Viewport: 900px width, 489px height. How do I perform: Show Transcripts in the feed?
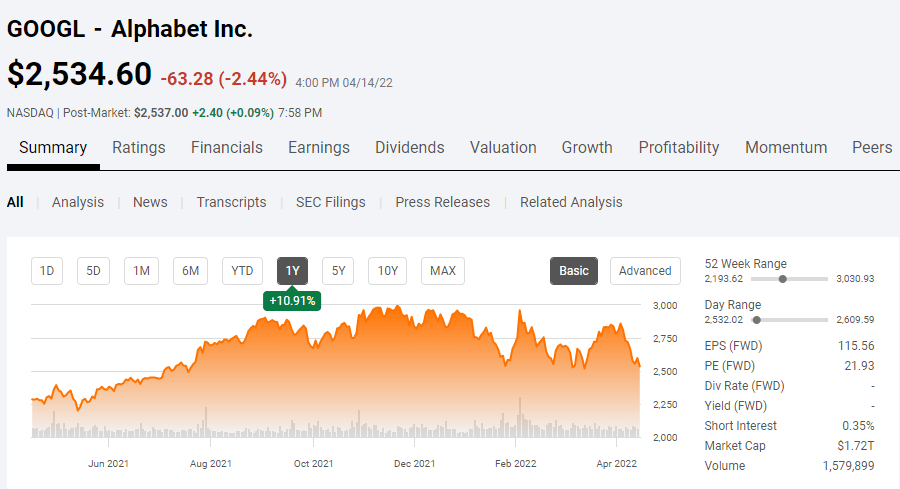(x=231, y=202)
